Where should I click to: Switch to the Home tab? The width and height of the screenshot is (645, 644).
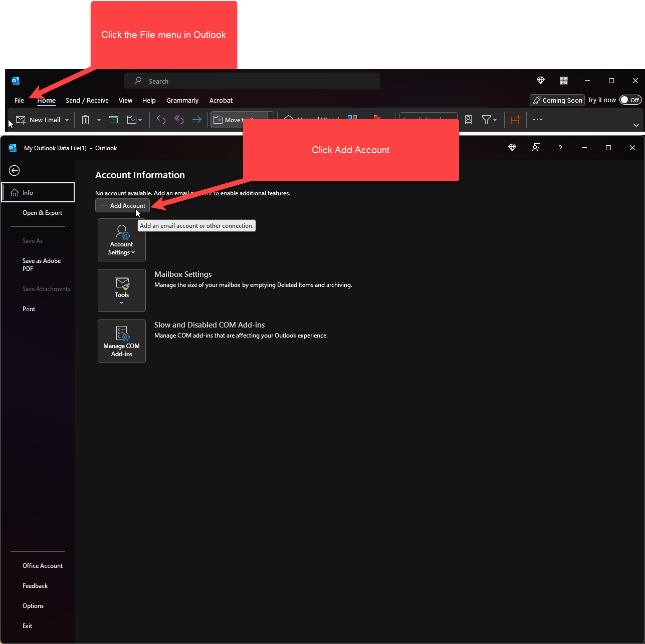[47, 100]
